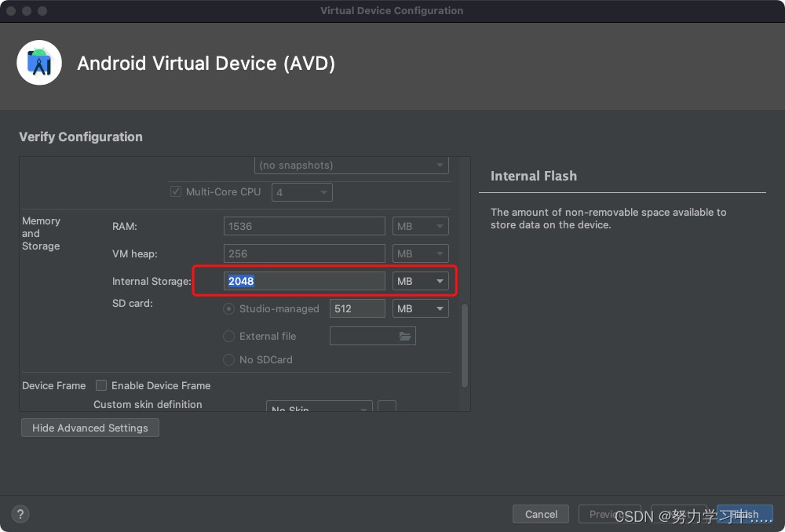Viewport: 785px width, 532px height.
Task: Click the Memory and Storage section label
Action: 41,233
